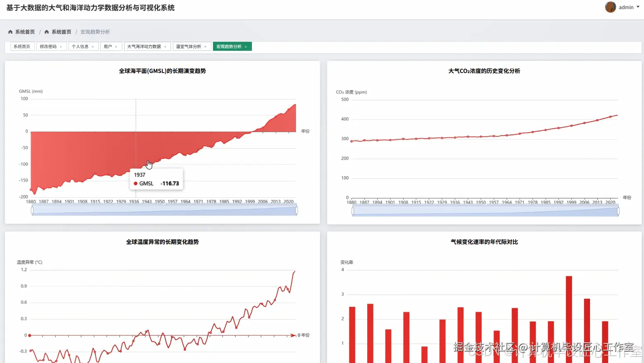Click the 1880 label on the GMSL x-axis
644x363 pixels.
31,201
